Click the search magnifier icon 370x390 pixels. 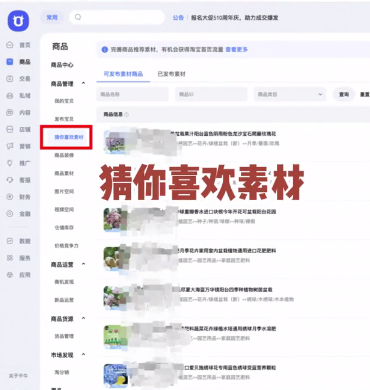pyautogui.click(x=78, y=17)
